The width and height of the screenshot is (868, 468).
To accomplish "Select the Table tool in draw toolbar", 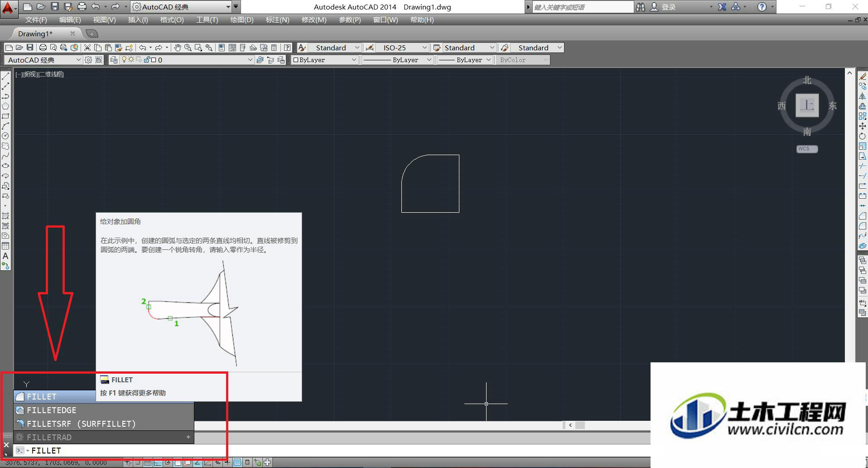I will click(x=5, y=246).
